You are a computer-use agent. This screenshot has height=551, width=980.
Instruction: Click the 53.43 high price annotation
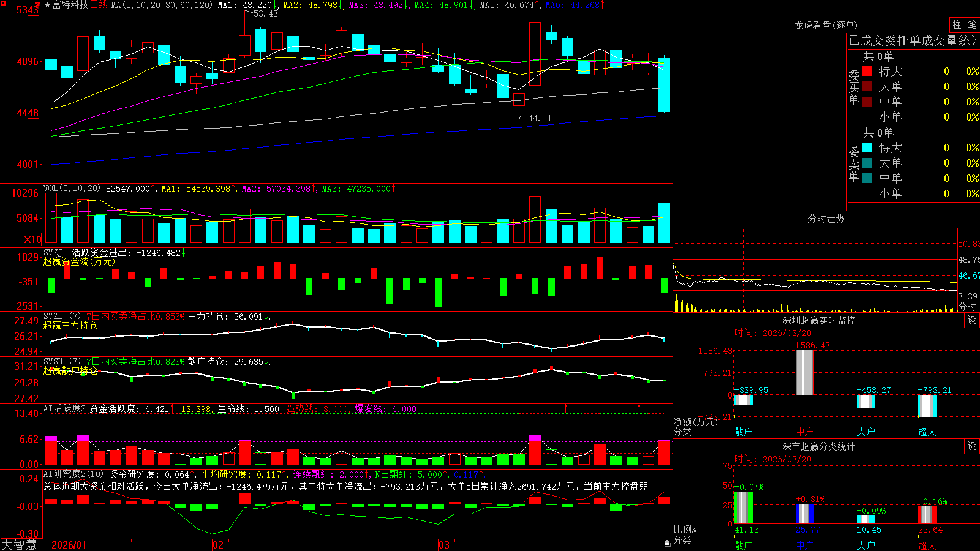(x=266, y=13)
